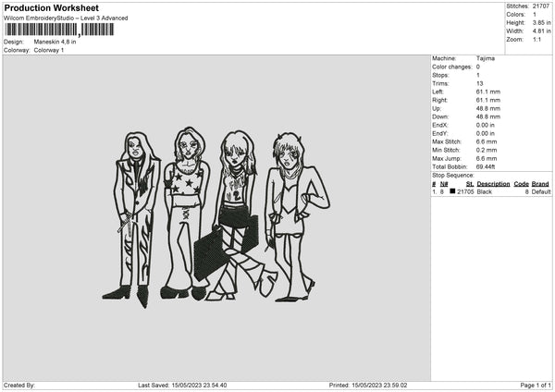The width and height of the screenshot is (555, 392).
Task: Click the Max Jump: label
Action: tap(447, 158)
